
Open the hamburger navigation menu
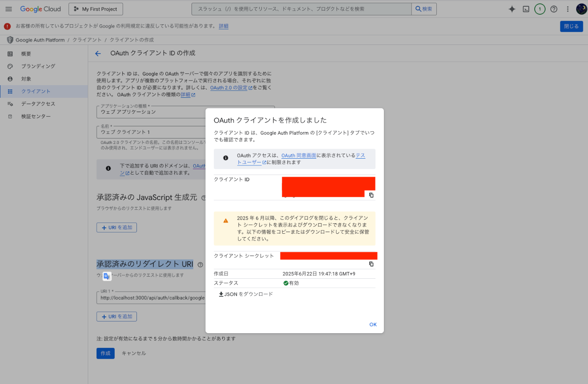8,9
